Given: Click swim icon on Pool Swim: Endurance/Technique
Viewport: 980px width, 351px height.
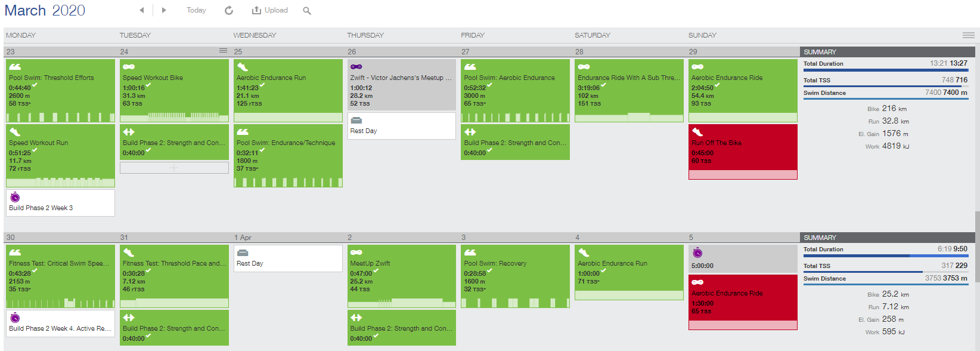Looking at the screenshot, I should pyautogui.click(x=243, y=132).
